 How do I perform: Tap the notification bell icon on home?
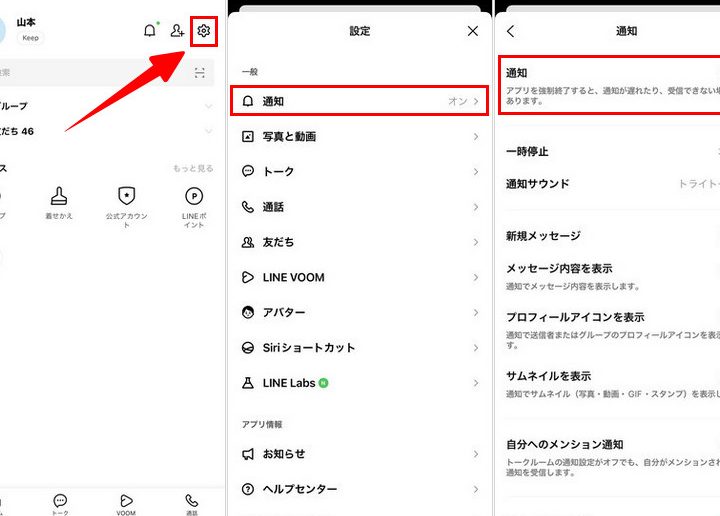click(150, 31)
